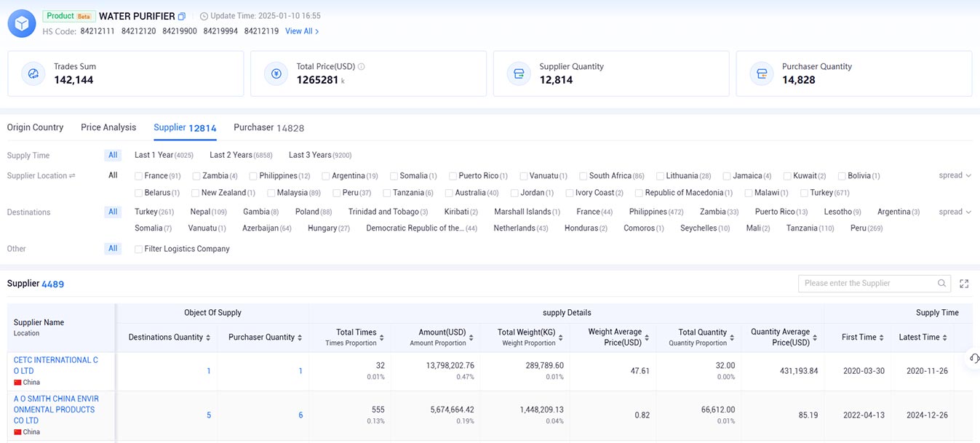Open A O SMITH CHINA supplier page
This screenshot has height=443, width=980.
point(57,410)
